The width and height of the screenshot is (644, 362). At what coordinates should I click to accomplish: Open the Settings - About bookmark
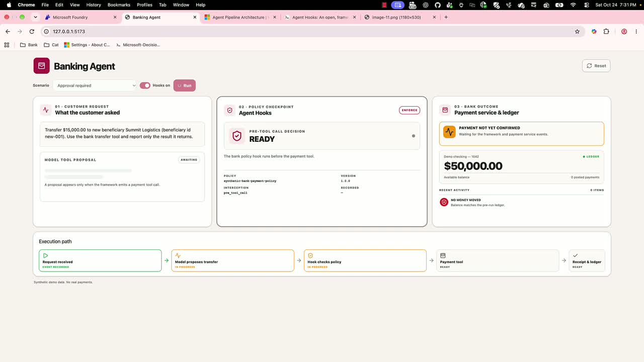[87, 45]
